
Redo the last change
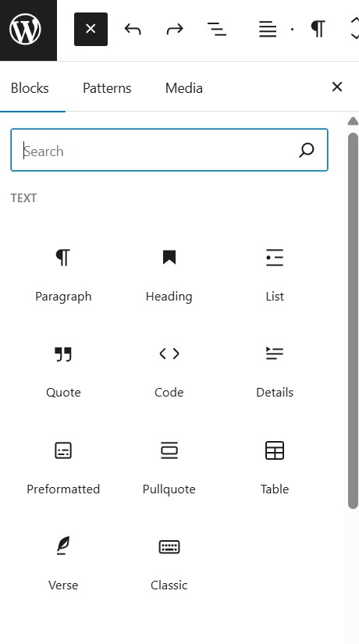[x=175, y=29]
